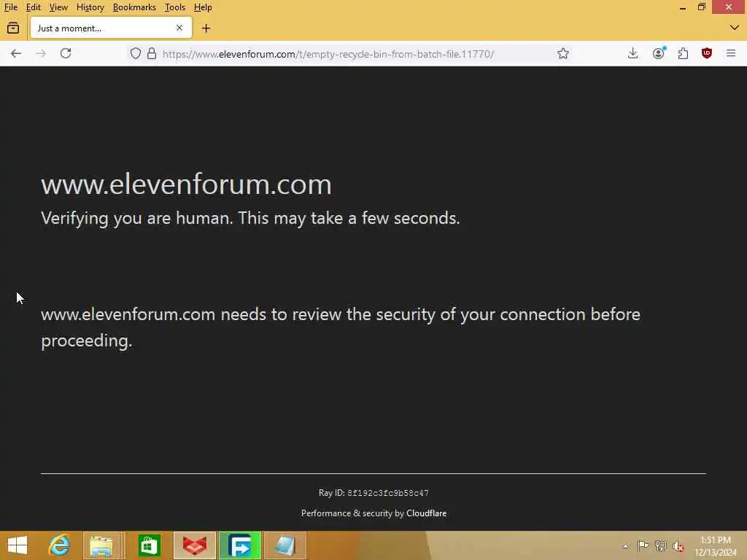Open File Explorer from taskbar
Viewport: 747px width, 560px height.
[101, 545]
